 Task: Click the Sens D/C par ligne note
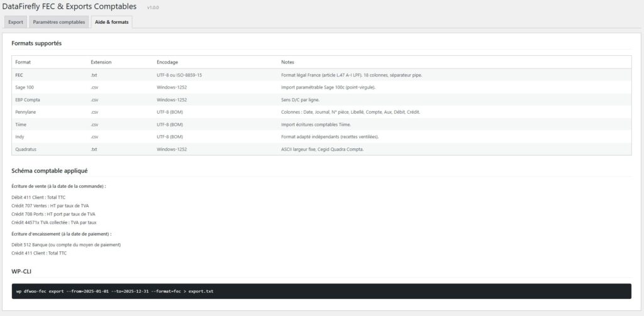point(300,100)
